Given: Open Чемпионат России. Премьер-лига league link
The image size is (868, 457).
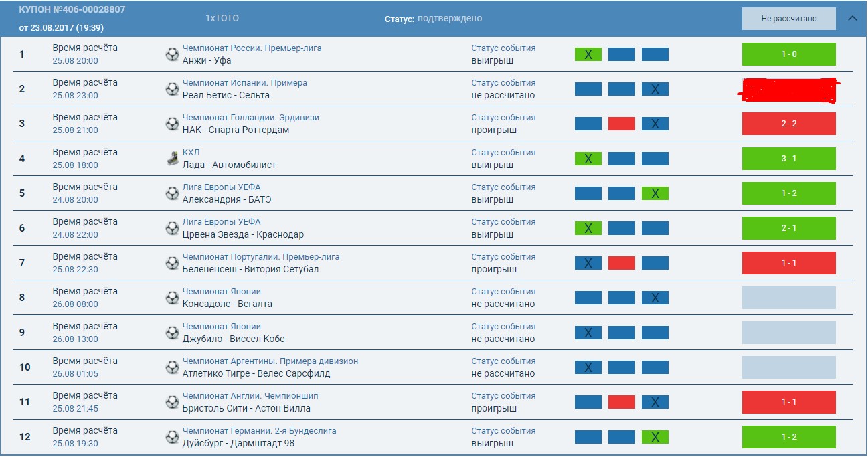Looking at the screenshot, I should (x=252, y=48).
